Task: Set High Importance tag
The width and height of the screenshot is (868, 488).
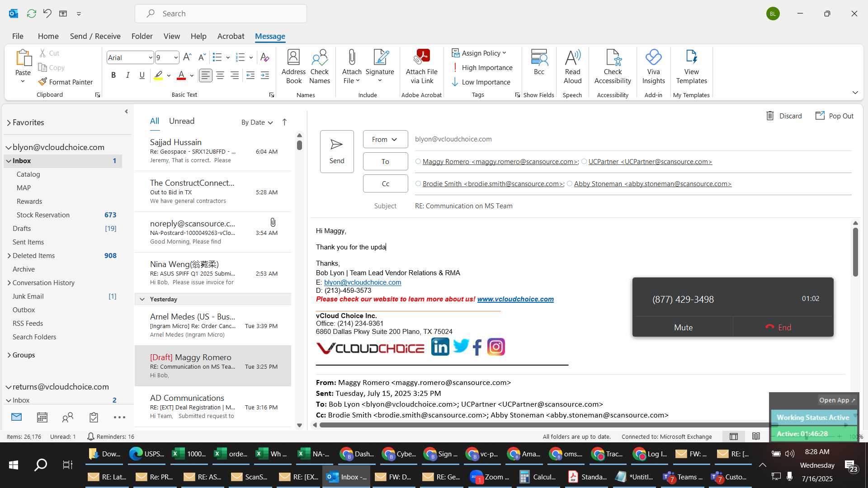Action: (x=482, y=68)
